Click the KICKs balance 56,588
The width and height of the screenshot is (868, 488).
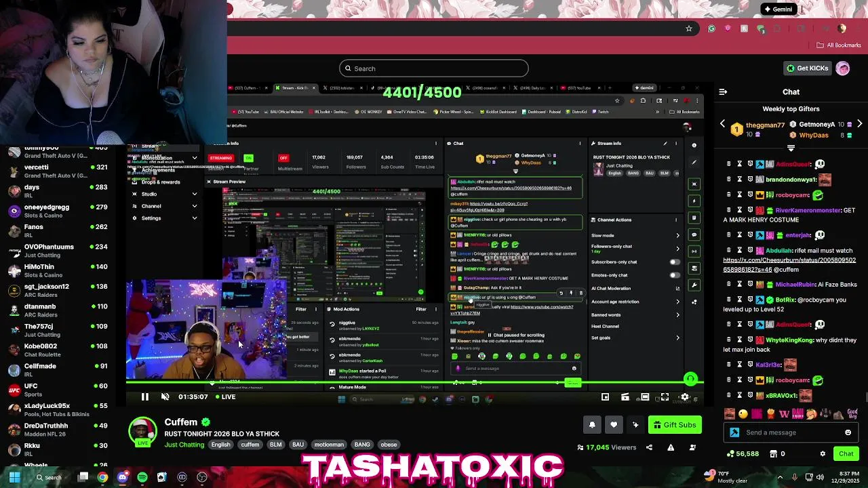[x=743, y=454]
